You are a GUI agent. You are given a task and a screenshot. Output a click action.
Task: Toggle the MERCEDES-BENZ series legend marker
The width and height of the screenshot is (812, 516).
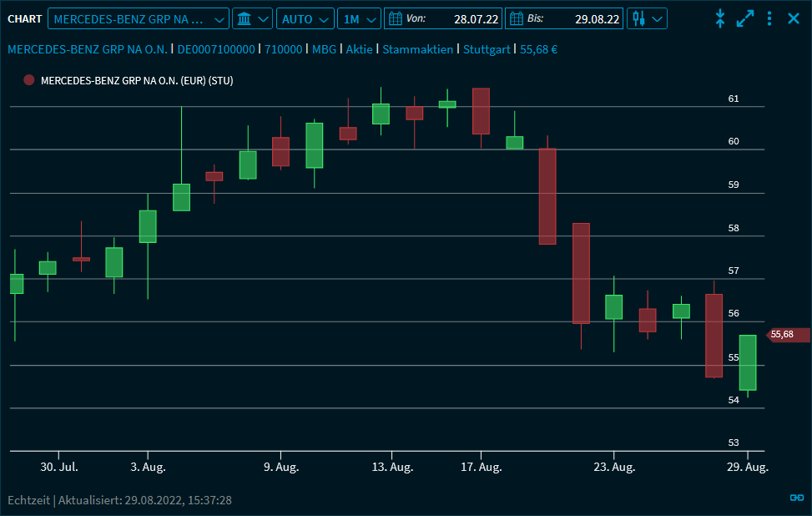pos(29,80)
